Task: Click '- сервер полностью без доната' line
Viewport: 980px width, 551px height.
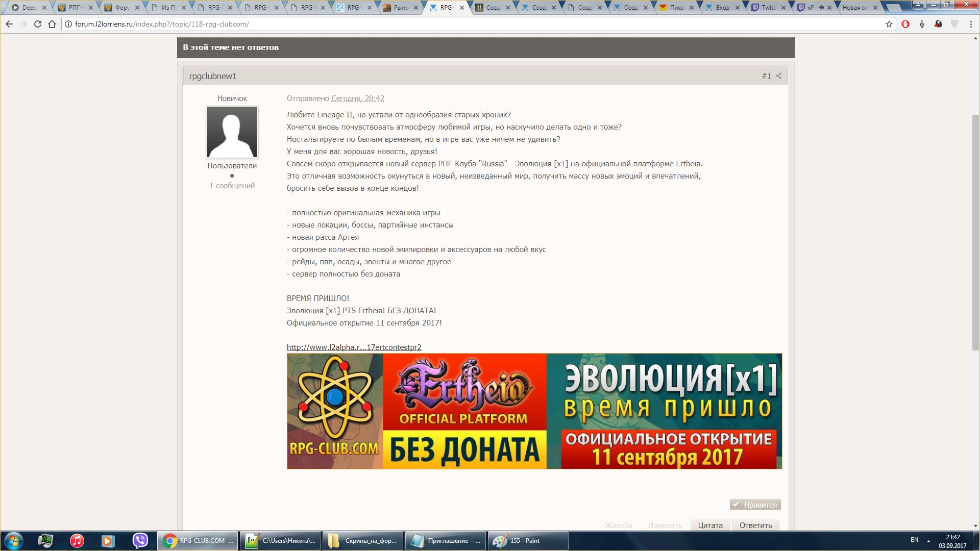Action: (344, 274)
